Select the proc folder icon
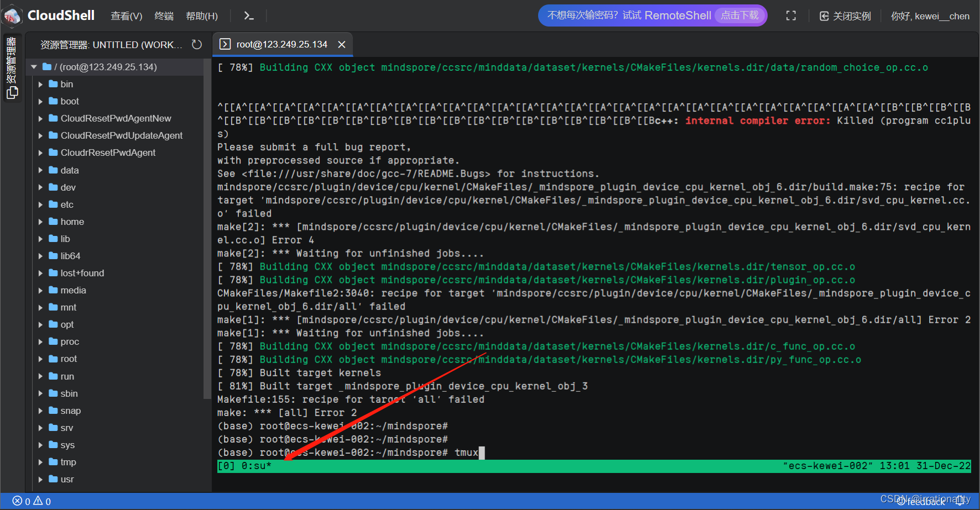 point(53,341)
